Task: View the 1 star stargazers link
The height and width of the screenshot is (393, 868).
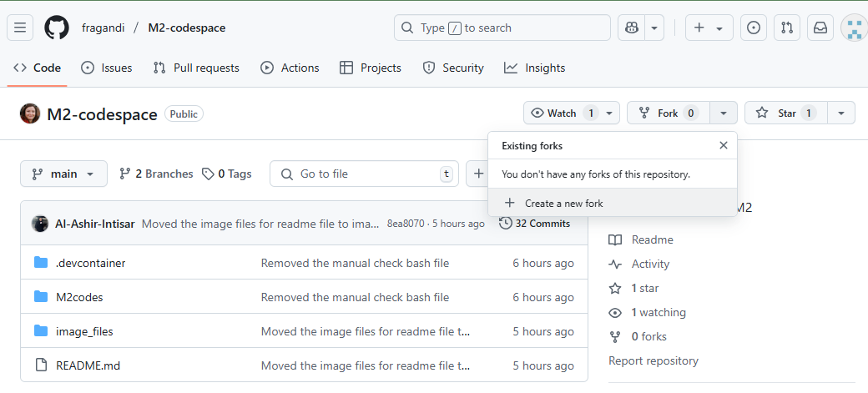Action: (633, 289)
